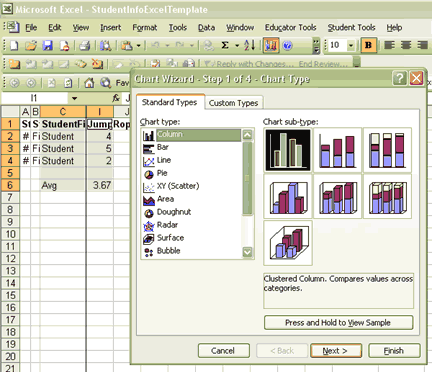This screenshot has width=433, height=373.
Task: Select the column C header
Action: pyautogui.click(x=63, y=112)
